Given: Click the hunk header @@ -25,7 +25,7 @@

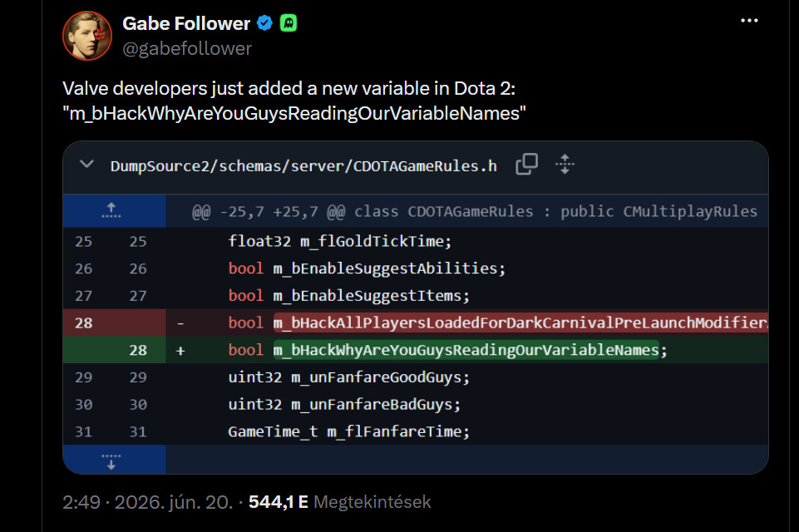Looking at the screenshot, I should pos(475,211).
